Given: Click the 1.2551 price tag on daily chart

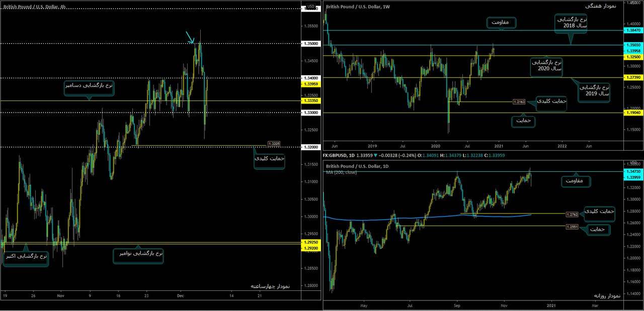Looking at the screenshot, I should (x=572, y=227).
